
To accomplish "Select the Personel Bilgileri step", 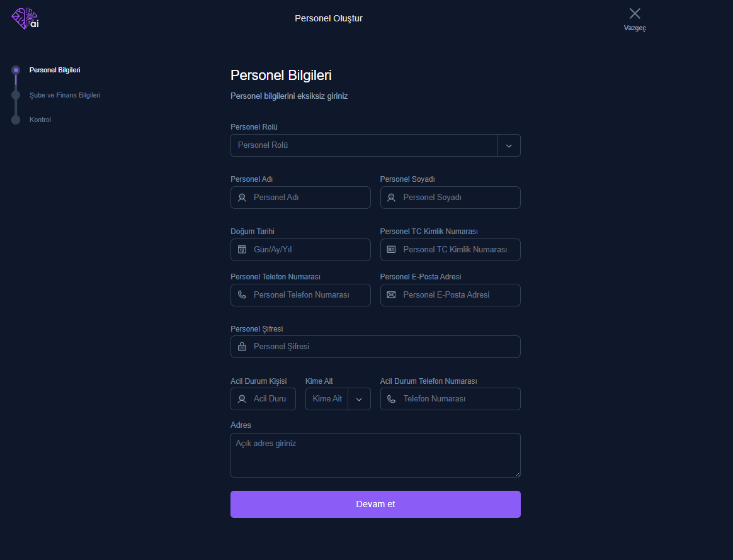I will click(55, 70).
